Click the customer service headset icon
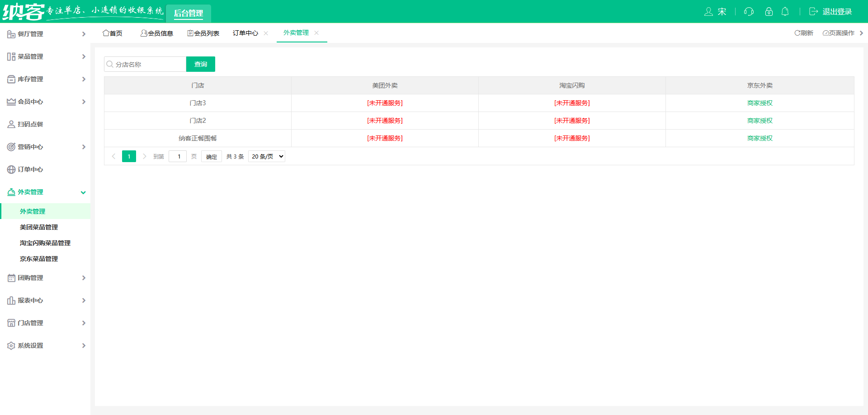The image size is (868, 415). click(749, 12)
